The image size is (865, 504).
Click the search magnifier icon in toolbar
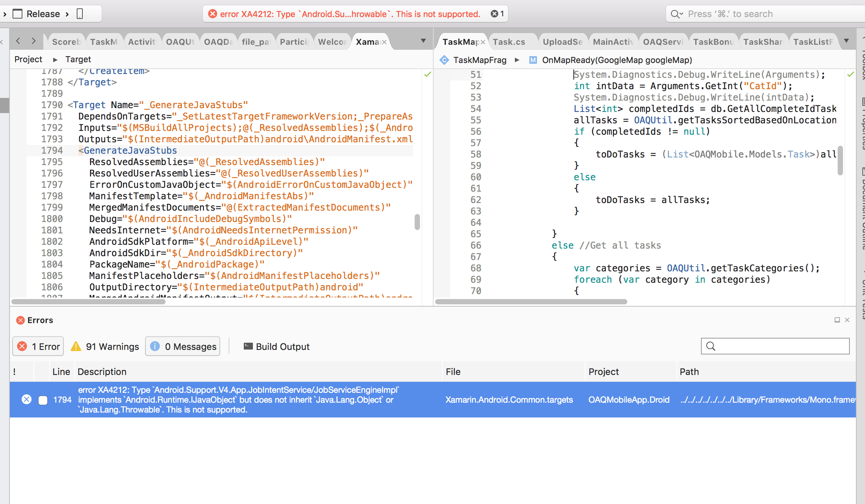pyautogui.click(x=675, y=14)
